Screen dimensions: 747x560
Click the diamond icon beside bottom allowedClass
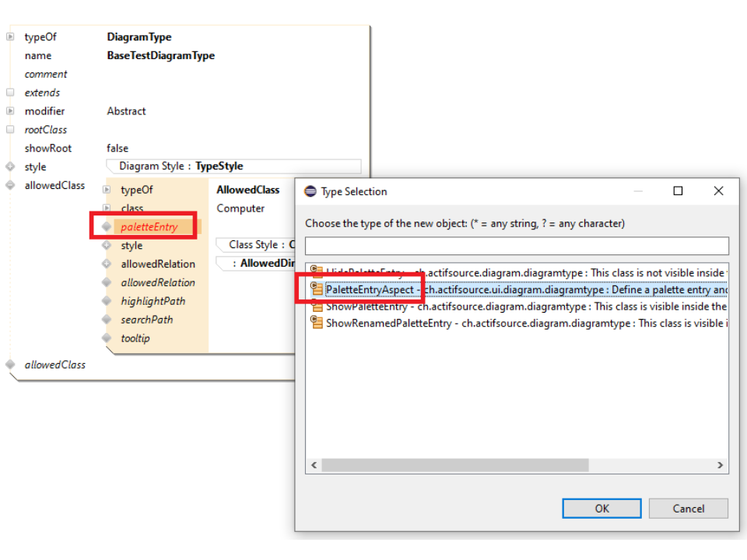[10, 364]
